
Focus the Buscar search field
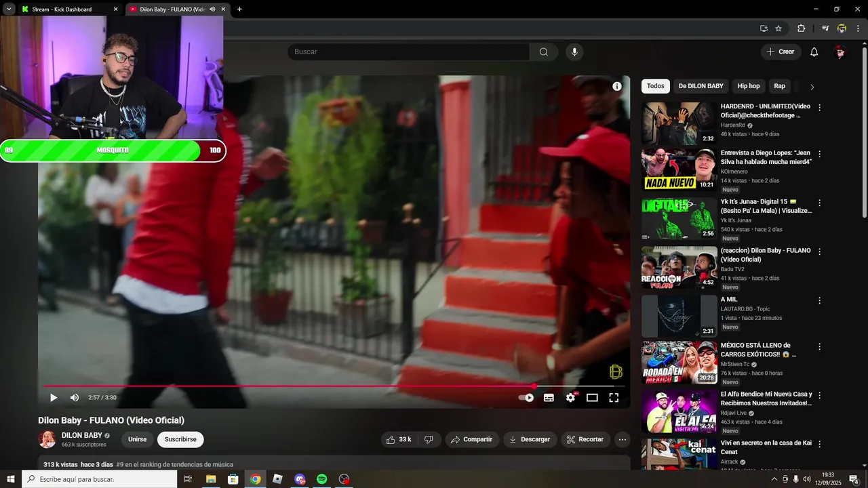(x=409, y=52)
